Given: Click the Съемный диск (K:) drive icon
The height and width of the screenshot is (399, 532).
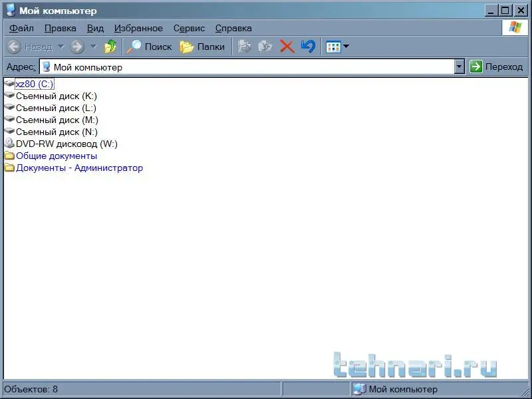Looking at the screenshot, I should tap(9, 95).
